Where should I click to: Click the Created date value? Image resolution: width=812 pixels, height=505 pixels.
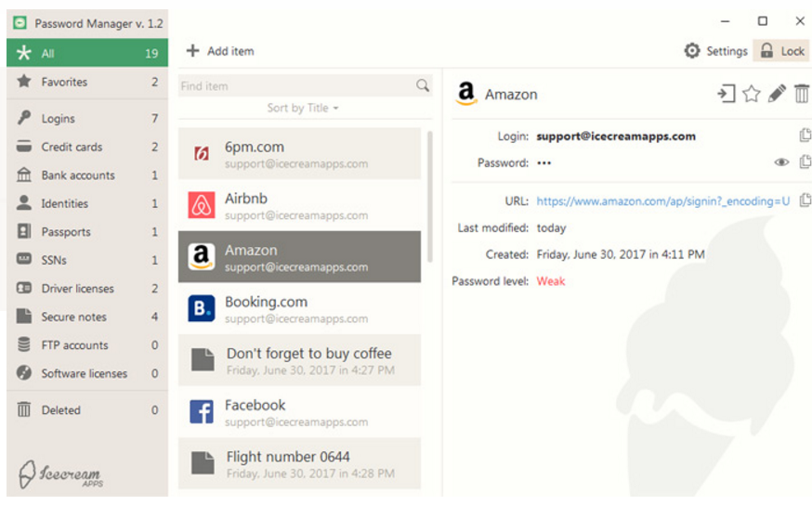pyautogui.click(x=621, y=254)
